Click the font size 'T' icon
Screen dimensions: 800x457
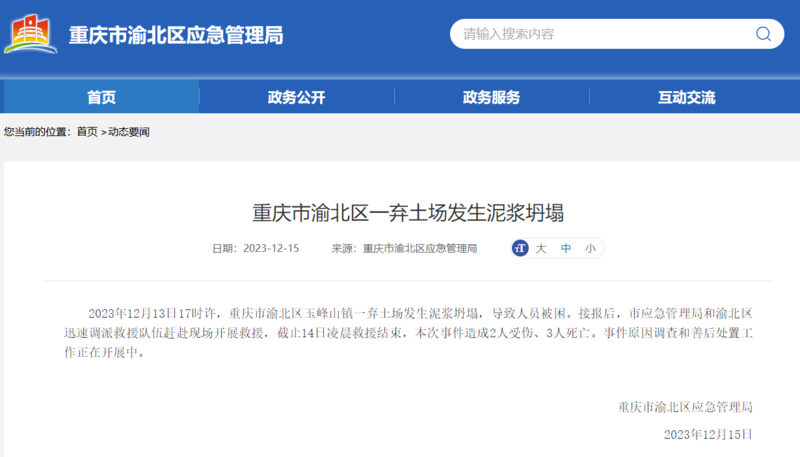[x=519, y=248]
